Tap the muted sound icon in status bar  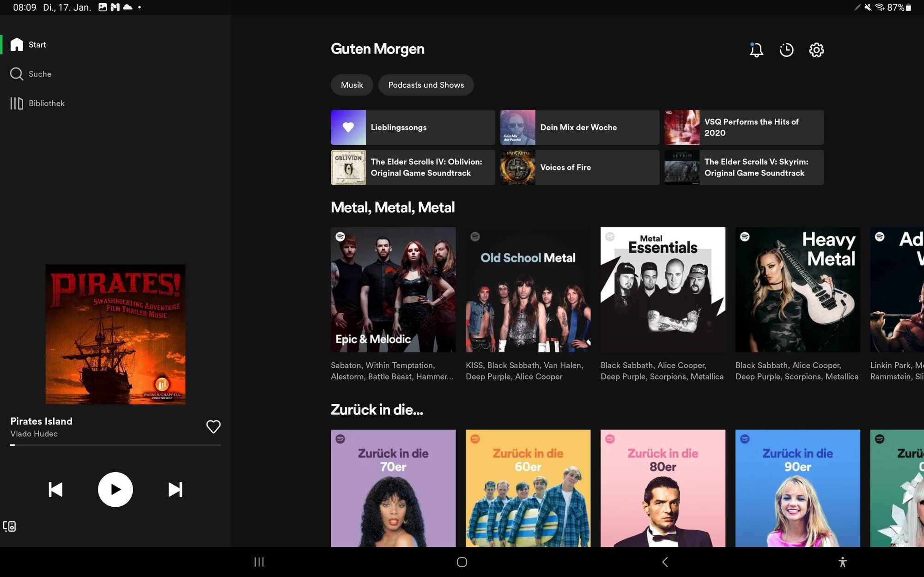[868, 7]
